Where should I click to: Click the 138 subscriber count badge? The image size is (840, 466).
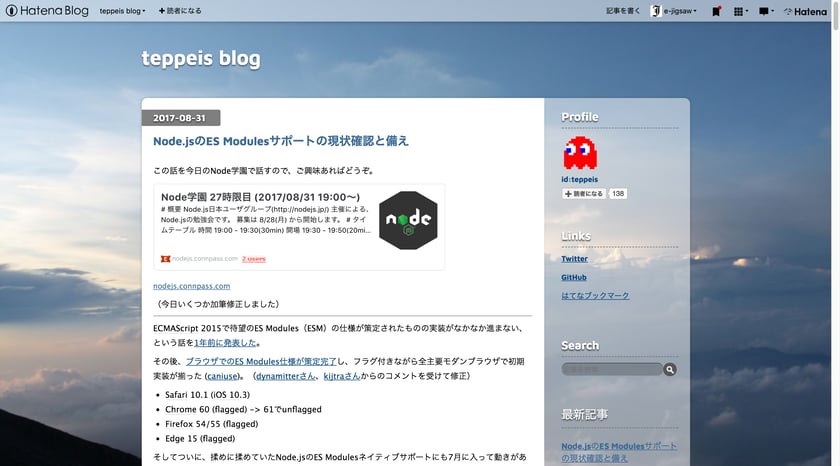pyautogui.click(x=618, y=194)
